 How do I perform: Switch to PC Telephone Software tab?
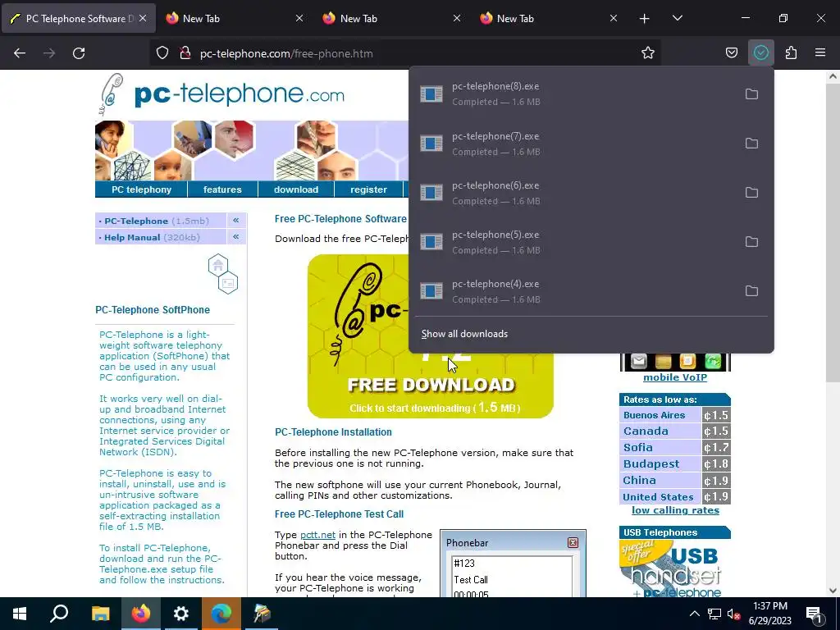(79, 19)
